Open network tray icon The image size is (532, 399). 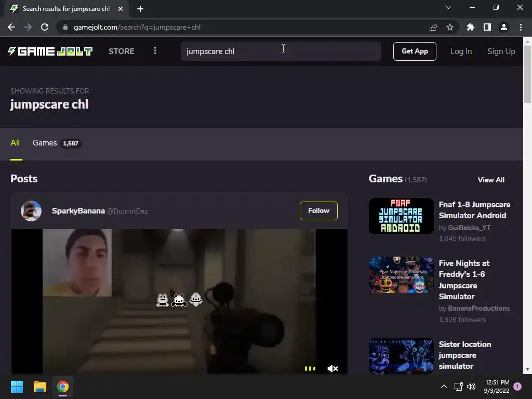tap(459, 387)
